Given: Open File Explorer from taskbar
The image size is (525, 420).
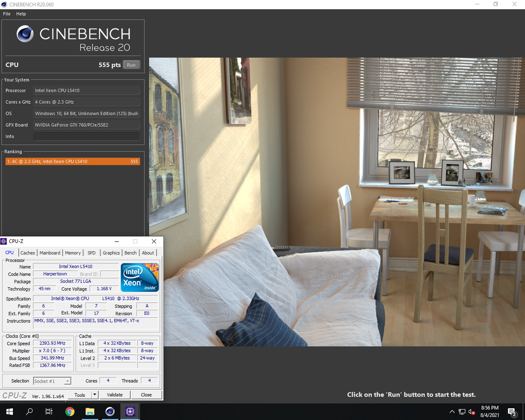Looking at the screenshot, I should [90, 411].
